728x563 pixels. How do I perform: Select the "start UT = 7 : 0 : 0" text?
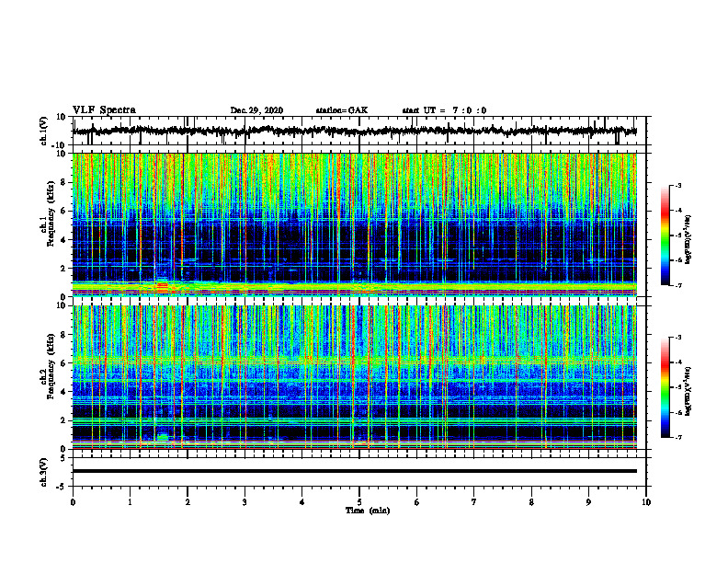(x=444, y=110)
